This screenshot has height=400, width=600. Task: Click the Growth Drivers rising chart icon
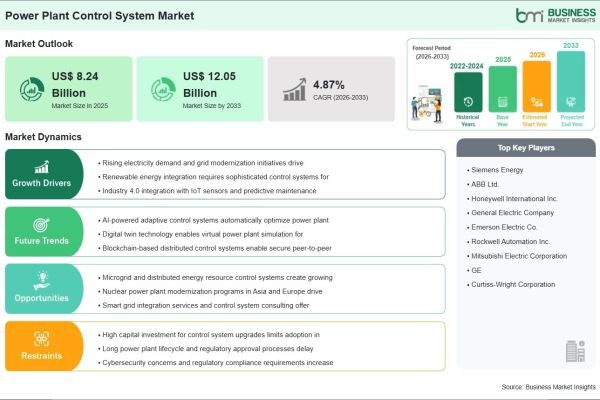42,167
